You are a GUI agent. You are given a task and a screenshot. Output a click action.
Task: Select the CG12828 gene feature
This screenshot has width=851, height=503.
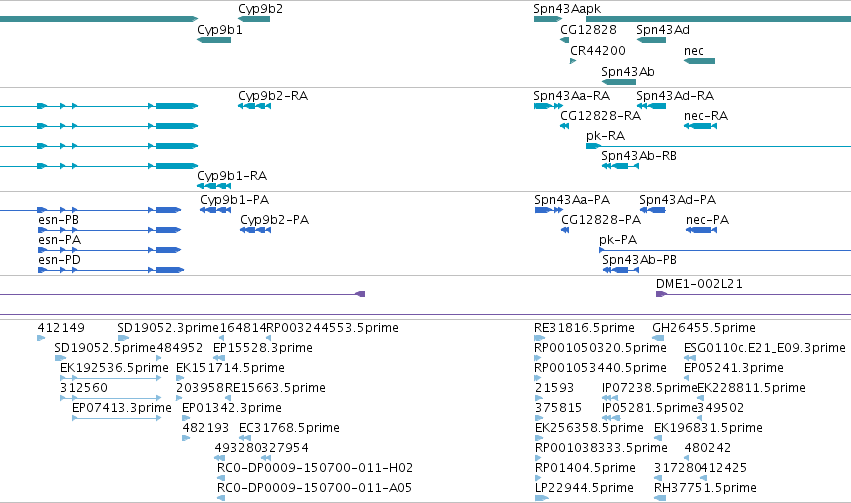[564, 40]
